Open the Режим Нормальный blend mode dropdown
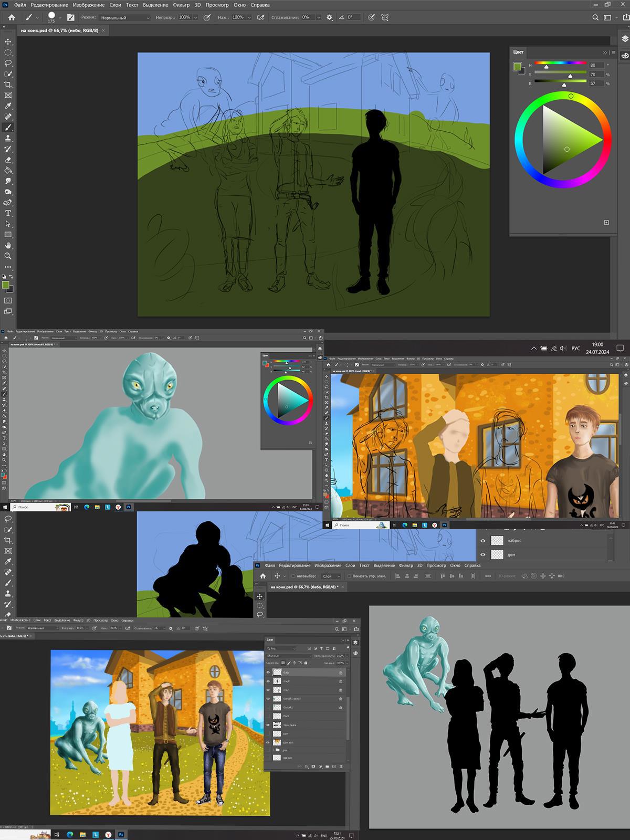 [125, 17]
